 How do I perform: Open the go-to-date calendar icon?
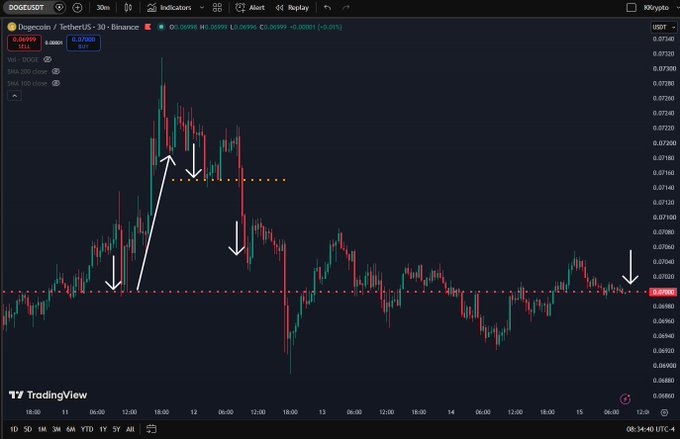click(151, 429)
